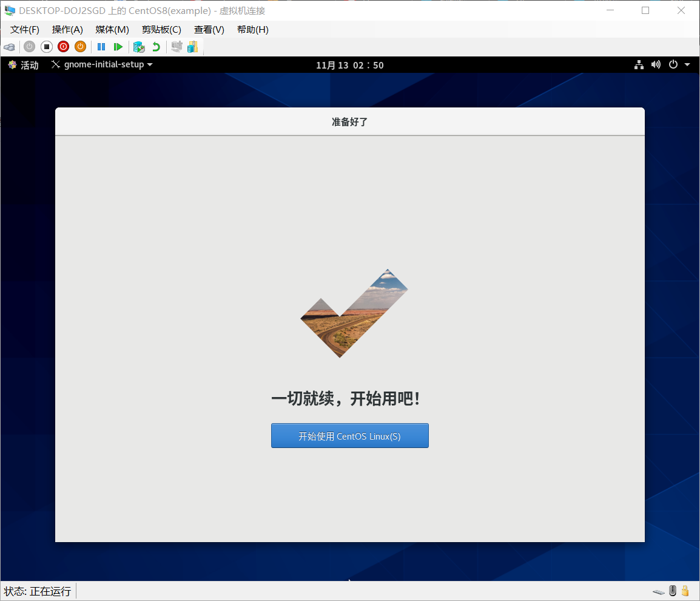Open the gnome-initial-setup app menu
Viewport: 700px width, 601px height.
click(103, 65)
